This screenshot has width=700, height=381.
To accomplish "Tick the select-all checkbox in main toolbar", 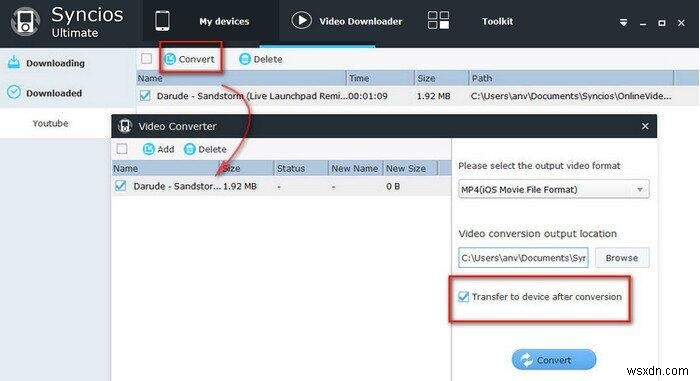I will click(x=146, y=59).
